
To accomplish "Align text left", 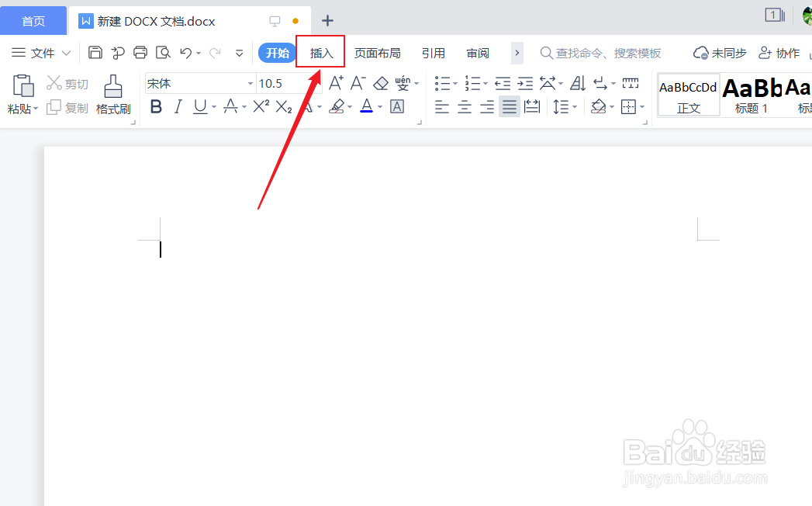I will coord(442,107).
